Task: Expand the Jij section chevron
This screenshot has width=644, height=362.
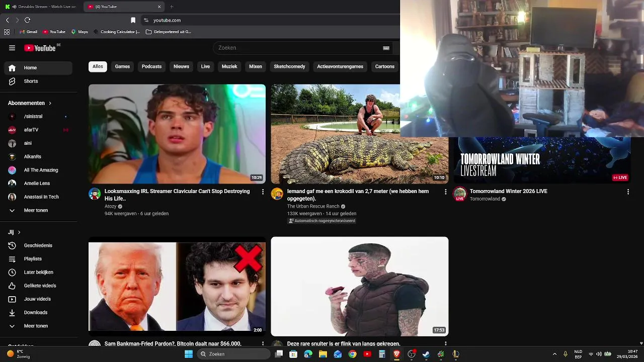Action: [19, 232]
